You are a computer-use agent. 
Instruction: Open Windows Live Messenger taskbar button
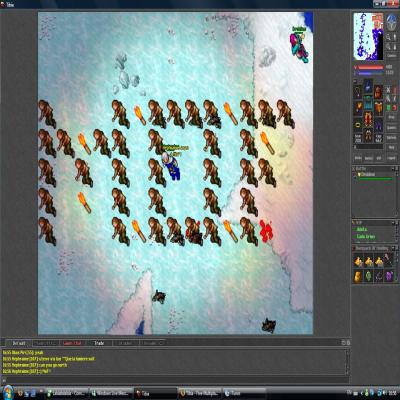coord(111,393)
